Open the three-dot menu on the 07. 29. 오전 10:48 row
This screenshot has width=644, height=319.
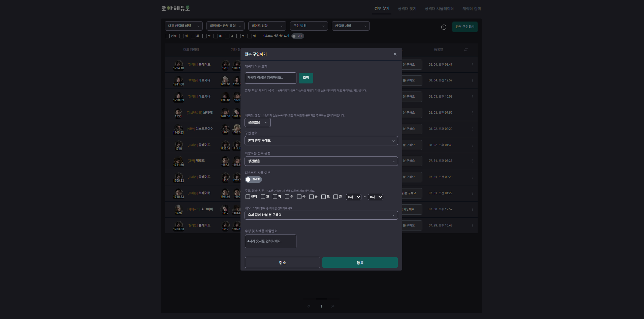click(x=472, y=225)
